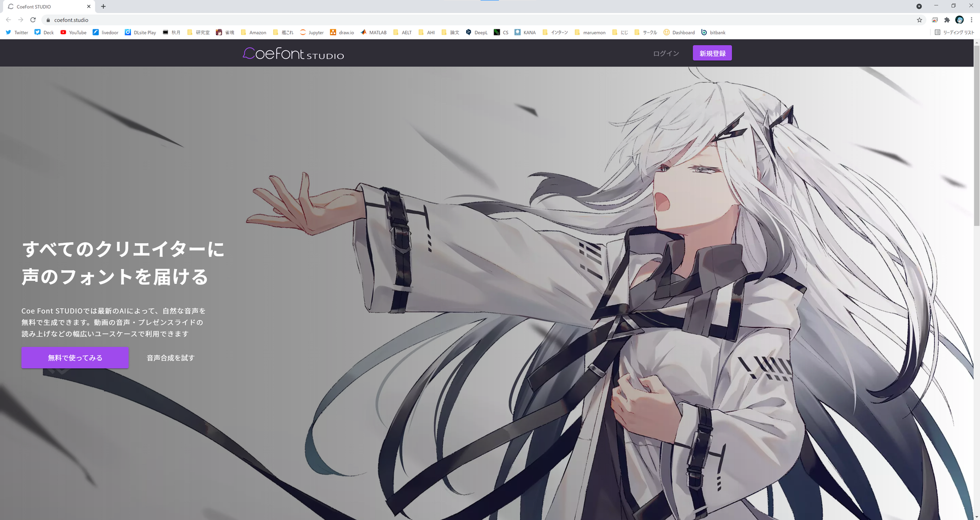The width and height of the screenshot is (980, 520).
Task: Open the bitbank bookmark
Action: pyautogui.click(x=713, y=32)
